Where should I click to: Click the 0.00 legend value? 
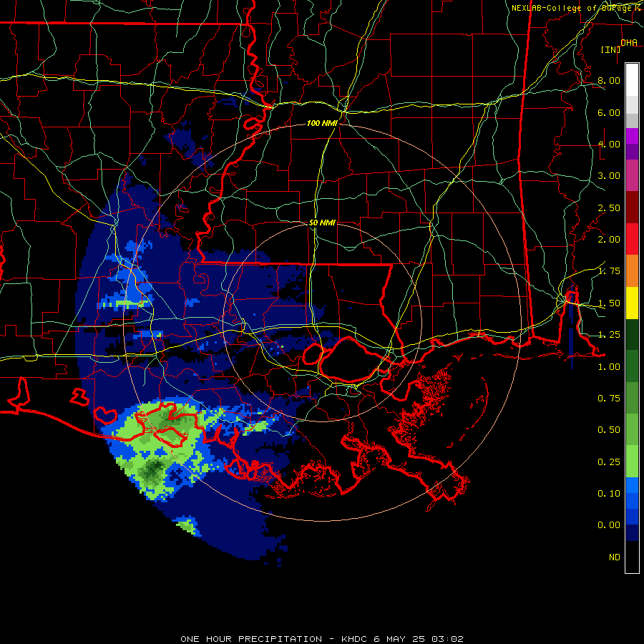point(609,525)
